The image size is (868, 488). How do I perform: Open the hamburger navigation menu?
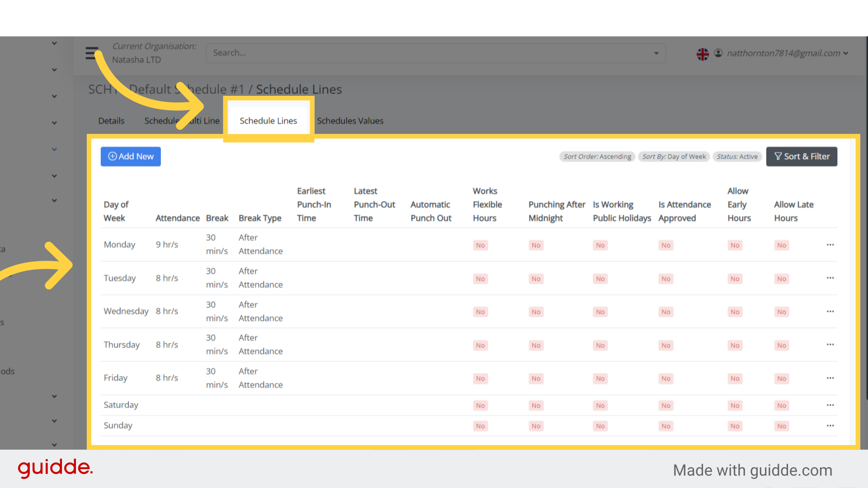click(92, 53)
